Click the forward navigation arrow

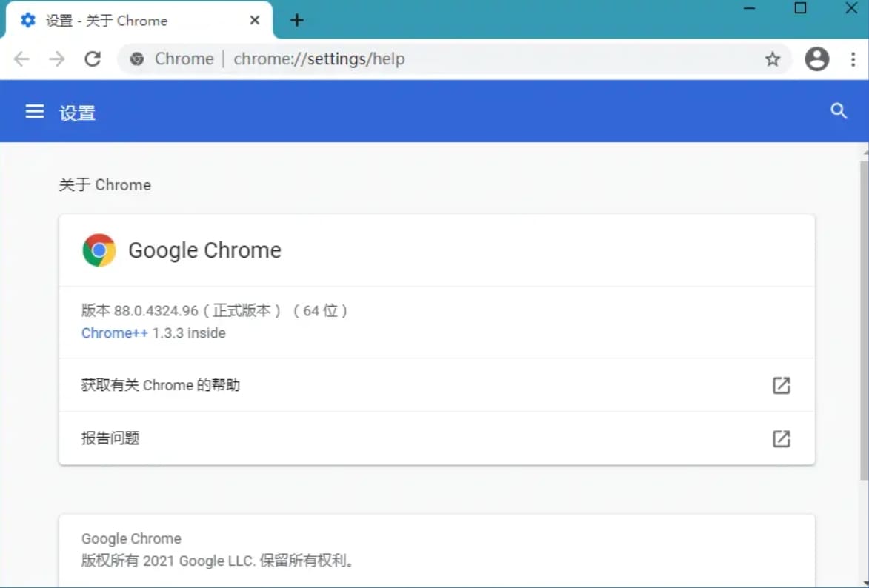point(56,59)
